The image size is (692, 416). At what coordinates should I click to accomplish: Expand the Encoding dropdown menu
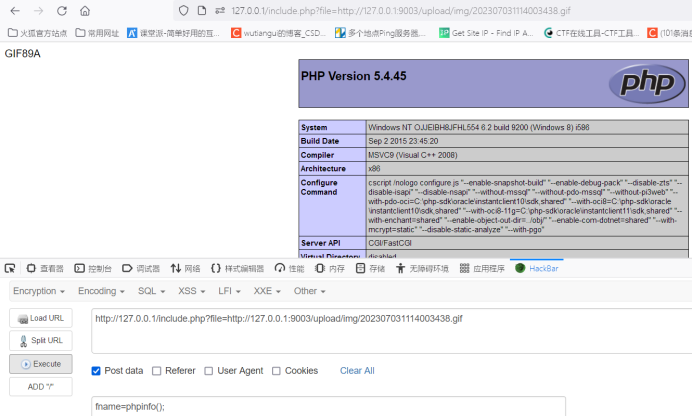click(x=101, y=291)
